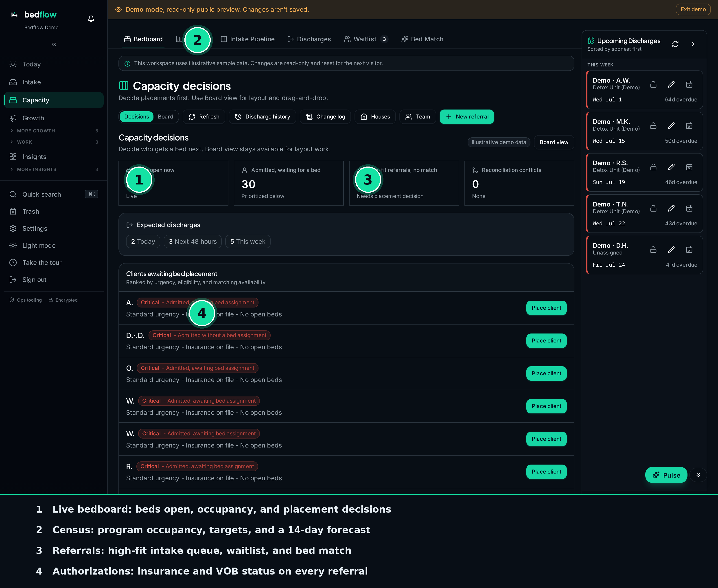Image resolution: width=718 pixels, height=588 pixels.
Task: Open Trash
Action: tap(53, 211)
